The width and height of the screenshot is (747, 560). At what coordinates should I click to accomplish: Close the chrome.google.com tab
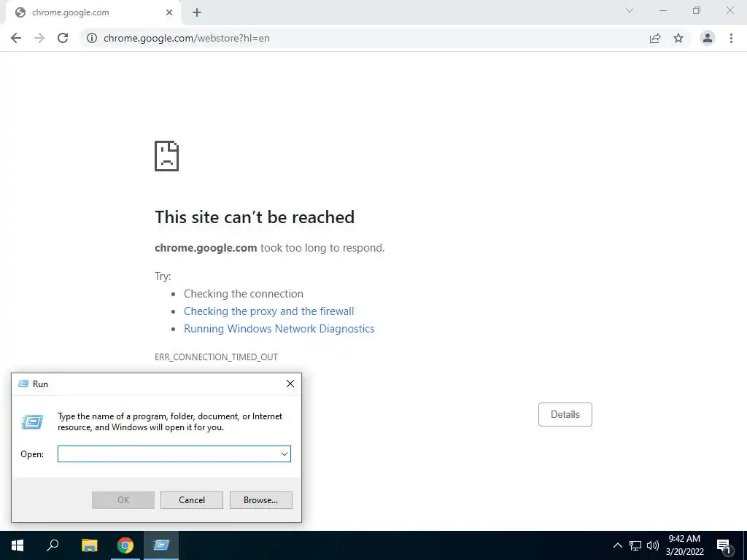(x=169, y=12)
